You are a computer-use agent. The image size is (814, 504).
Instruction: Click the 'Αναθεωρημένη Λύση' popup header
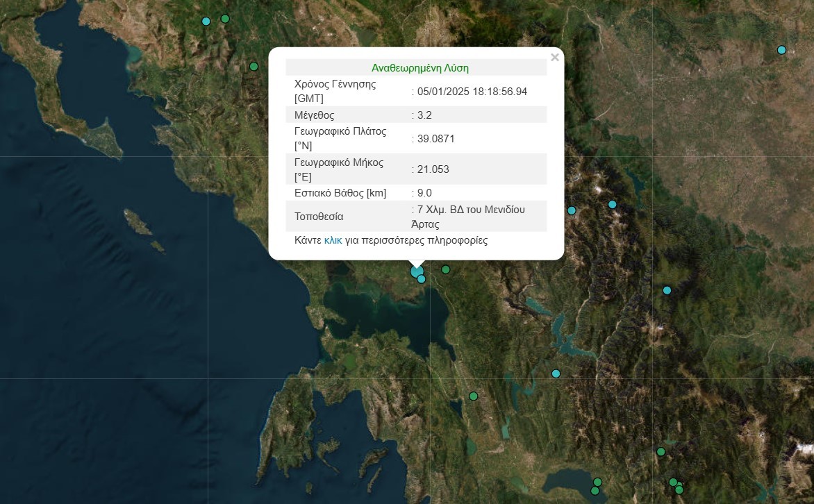click(420, 68)
